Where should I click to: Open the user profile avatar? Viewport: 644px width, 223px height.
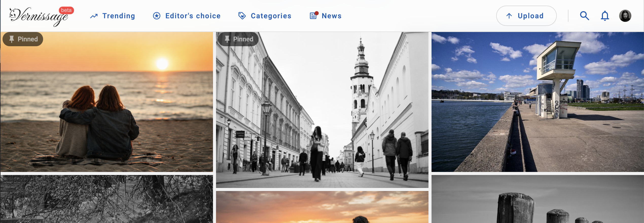tap(625, 16)
